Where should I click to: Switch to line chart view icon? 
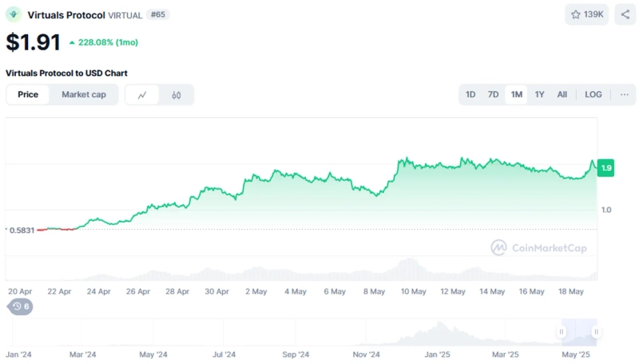[142, 95]
